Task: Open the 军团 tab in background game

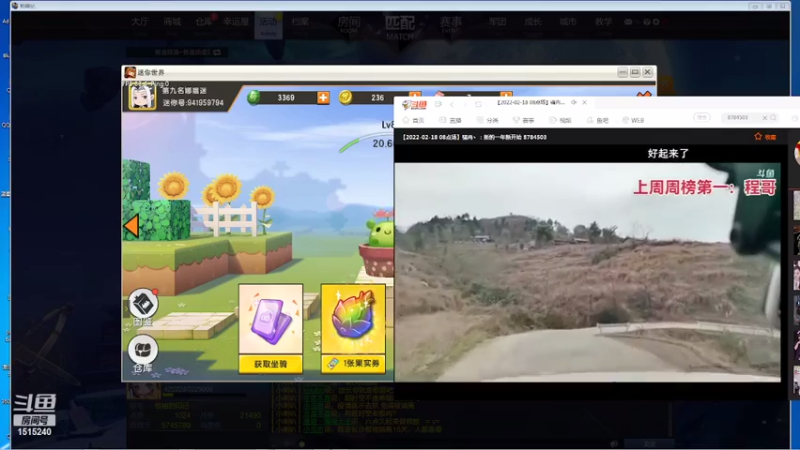Action: pyautogui.click(x=497, y=24)
